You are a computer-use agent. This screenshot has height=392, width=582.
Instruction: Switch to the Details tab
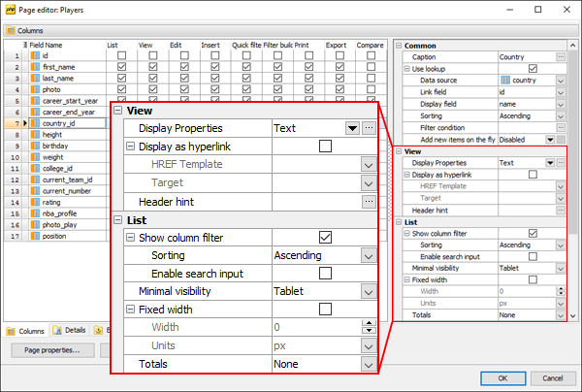click(68, 331)
